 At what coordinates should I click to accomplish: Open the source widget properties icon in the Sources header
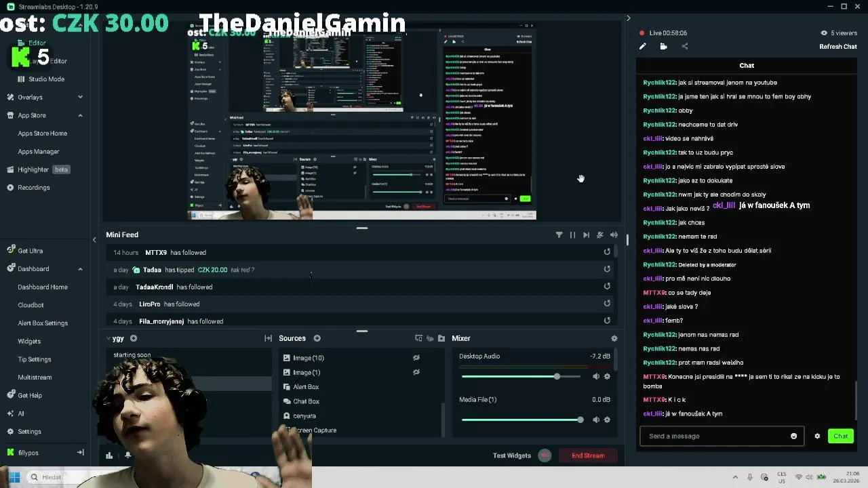pyautogui.click(x=418, y=338)
